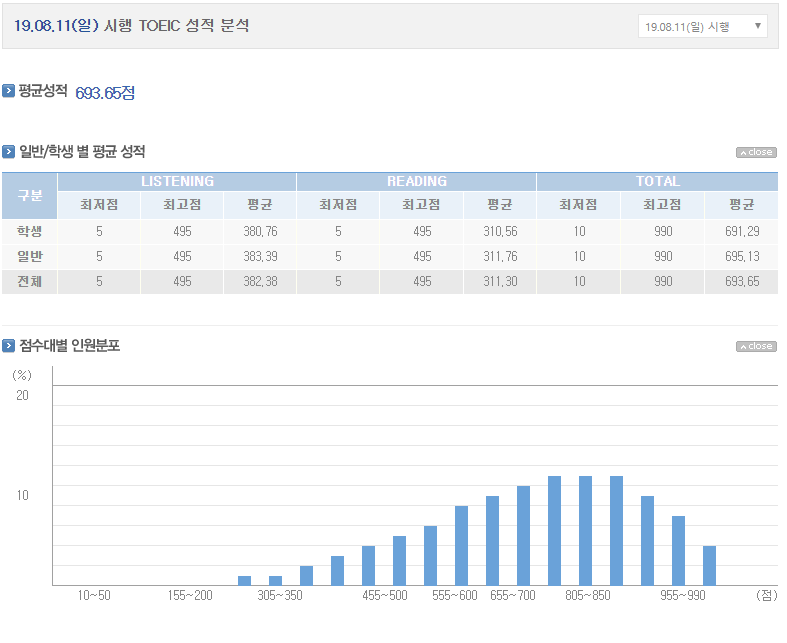
Task: Click the 전체 row label
Action: pyautogui.click(x=30, y=281)
